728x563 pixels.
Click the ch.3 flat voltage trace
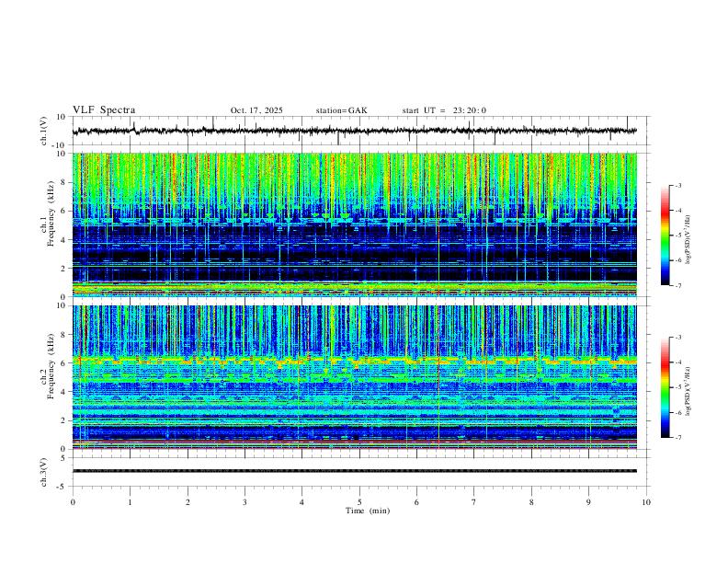354,471
